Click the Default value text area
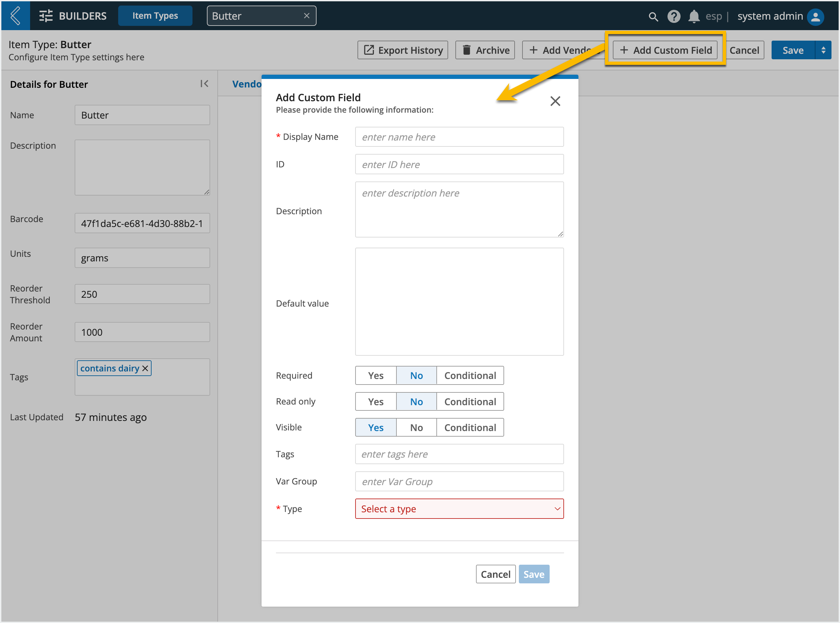The height and width of the screenshot is (623, 840). 459,302
